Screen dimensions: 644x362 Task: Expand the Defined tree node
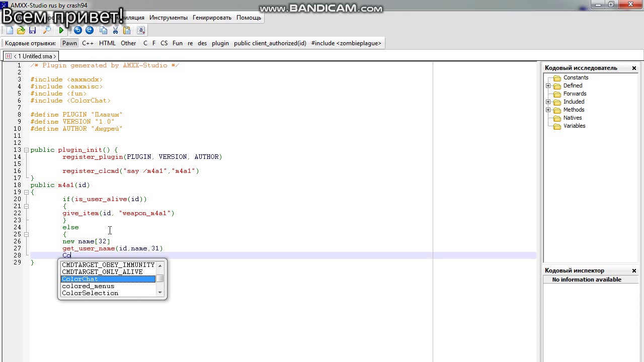click(x=548, y=86)
